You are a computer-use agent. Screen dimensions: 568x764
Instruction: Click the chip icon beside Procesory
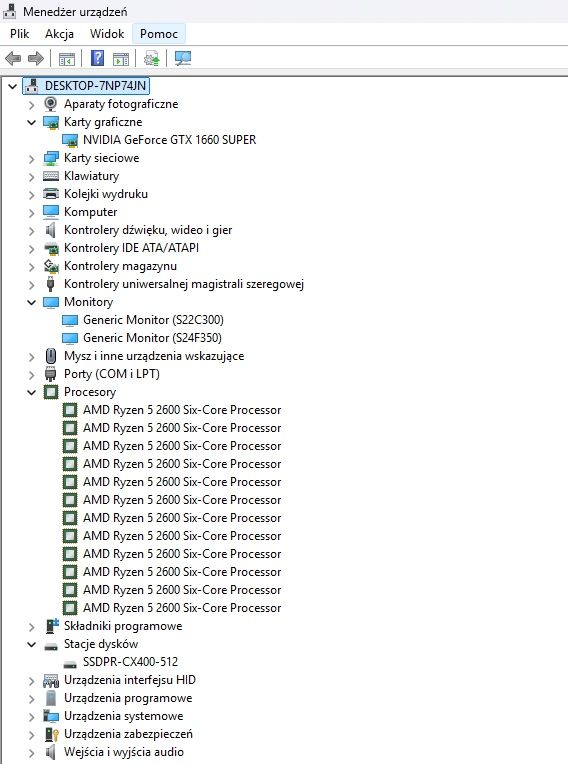point(51,392)
